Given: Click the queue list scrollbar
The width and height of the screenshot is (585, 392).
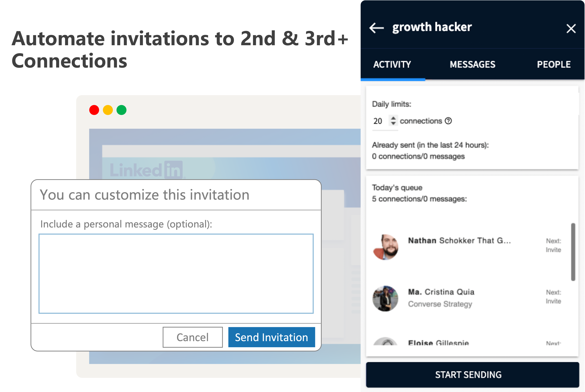Looking at the screenshot, I should point(573,252).
